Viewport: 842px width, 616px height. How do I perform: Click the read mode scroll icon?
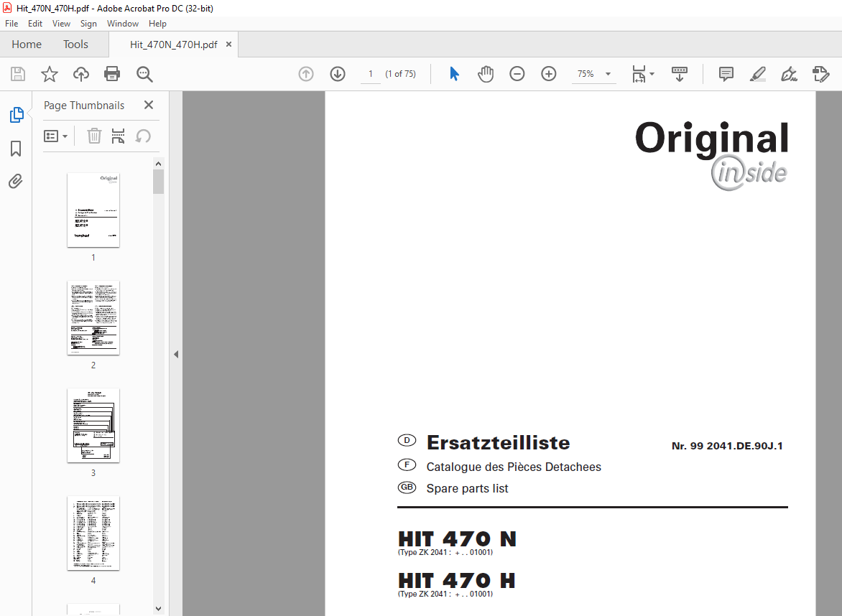point(680,74)
